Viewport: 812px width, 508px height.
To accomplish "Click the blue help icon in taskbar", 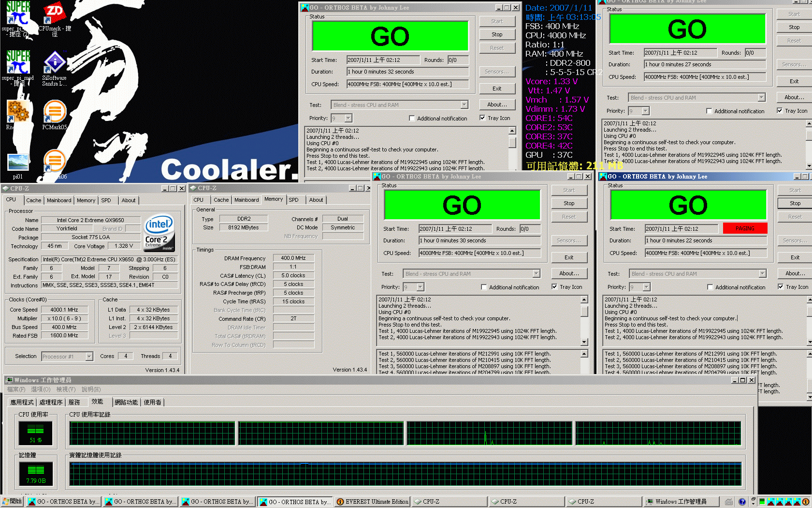I will coord(742,502).
